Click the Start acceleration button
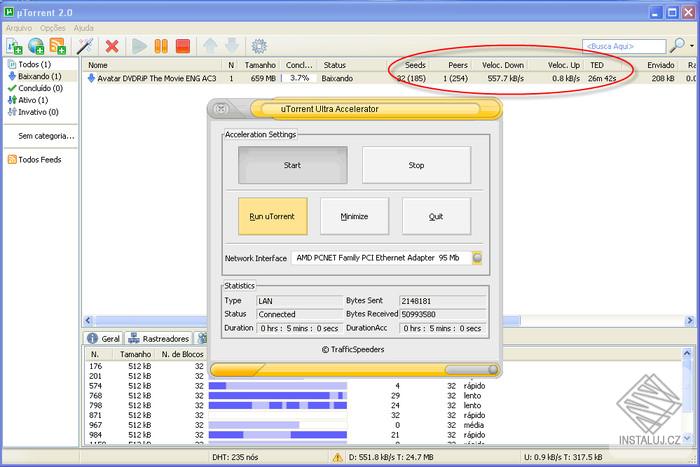 tap(292, 165)
